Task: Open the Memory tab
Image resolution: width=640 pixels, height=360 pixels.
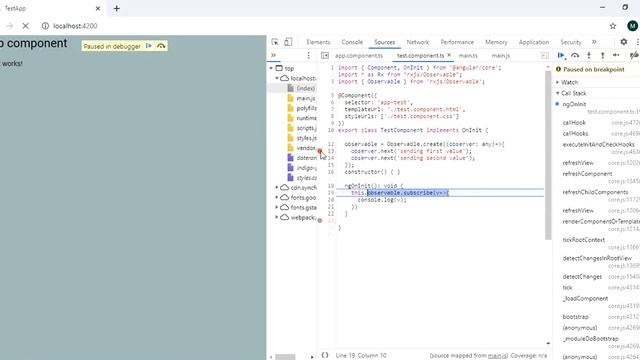Action: click(x=496, y=42)
